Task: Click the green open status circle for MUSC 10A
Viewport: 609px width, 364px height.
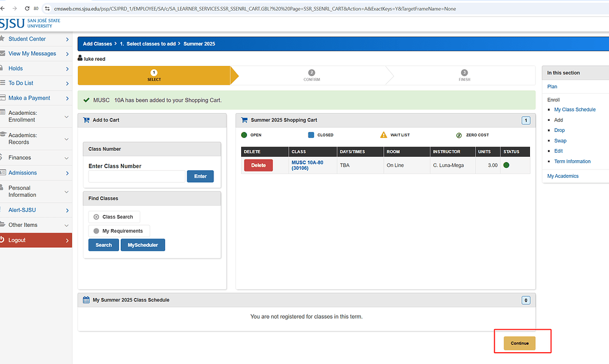Action: click(506, 165)
